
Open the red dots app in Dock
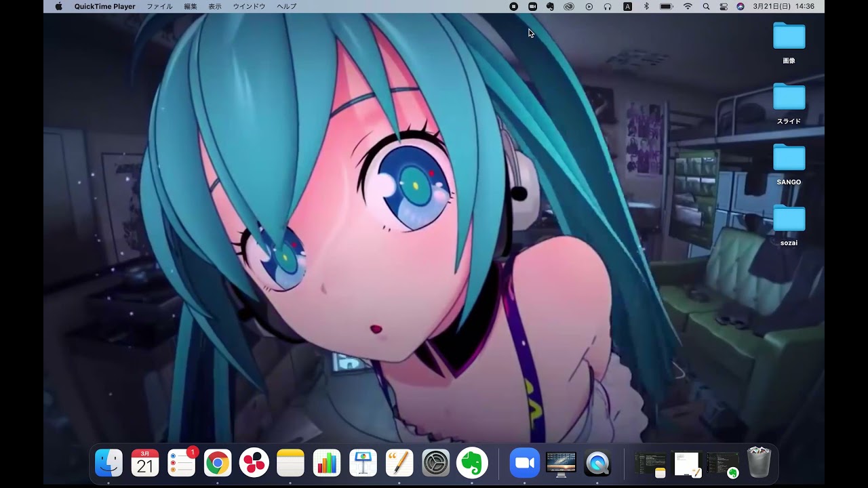pyautogui.click(x=254, y=463)
